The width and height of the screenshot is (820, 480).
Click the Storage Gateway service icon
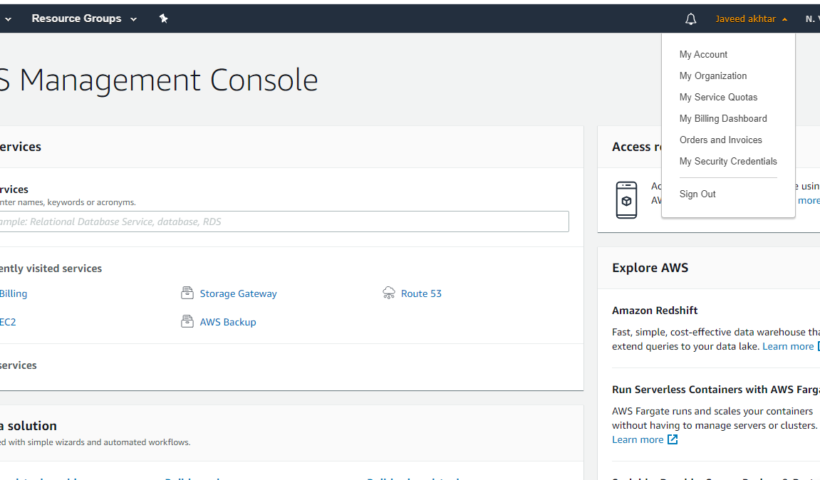click(x=187, y=293)
